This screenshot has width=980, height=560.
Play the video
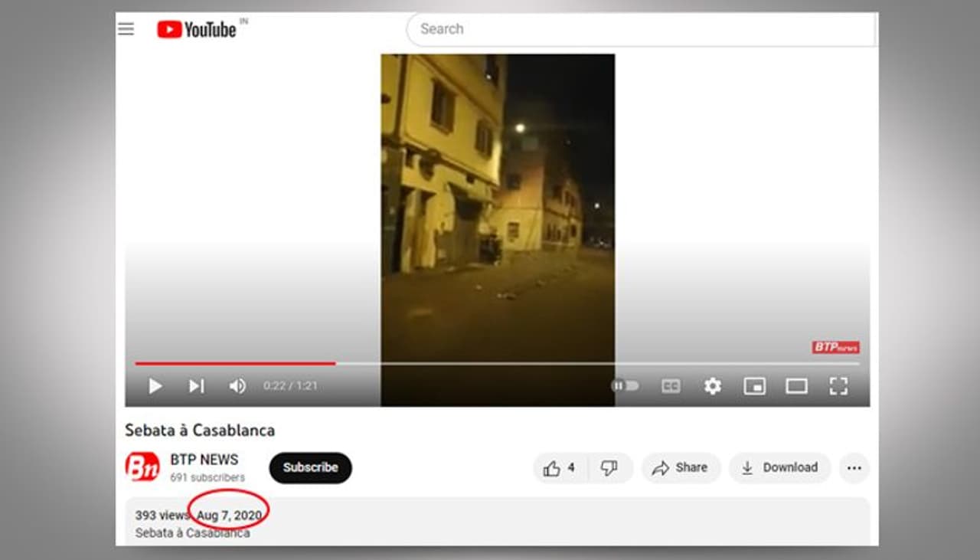click(x=155, y=386)
